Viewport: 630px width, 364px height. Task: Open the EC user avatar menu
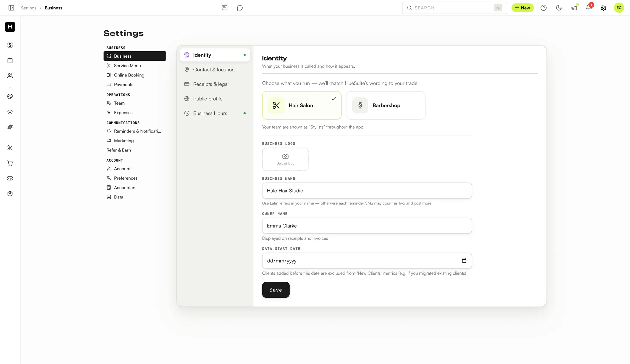[x=619, y=8]
